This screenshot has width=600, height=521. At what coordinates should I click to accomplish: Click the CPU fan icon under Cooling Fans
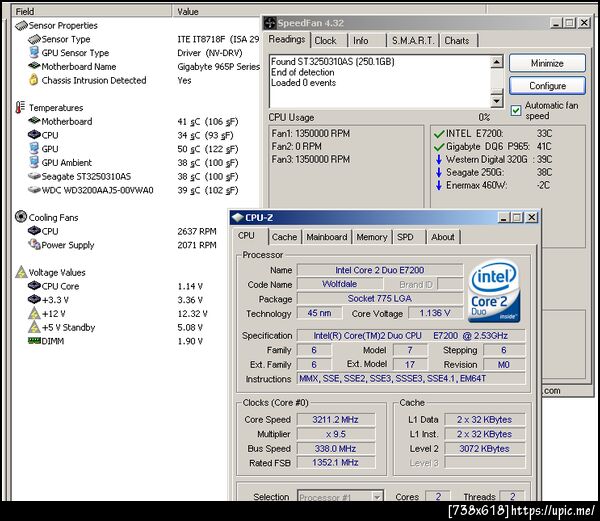click(34, 231)
